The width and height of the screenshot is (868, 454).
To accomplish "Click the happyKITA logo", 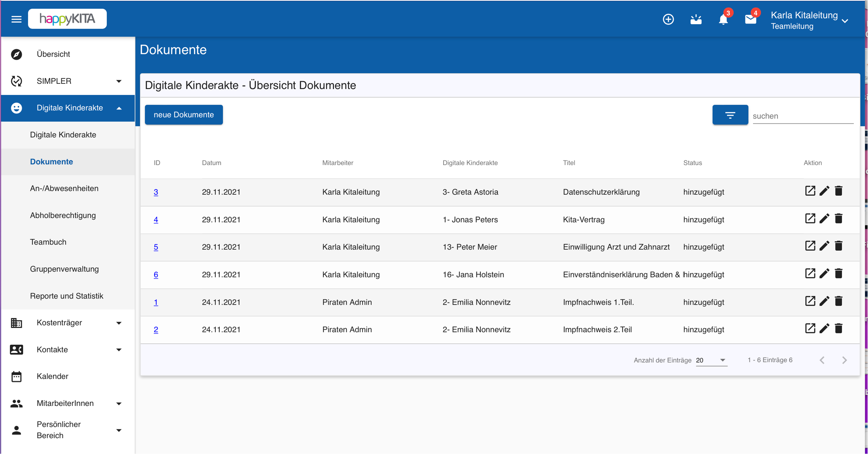I will [67, 19].
